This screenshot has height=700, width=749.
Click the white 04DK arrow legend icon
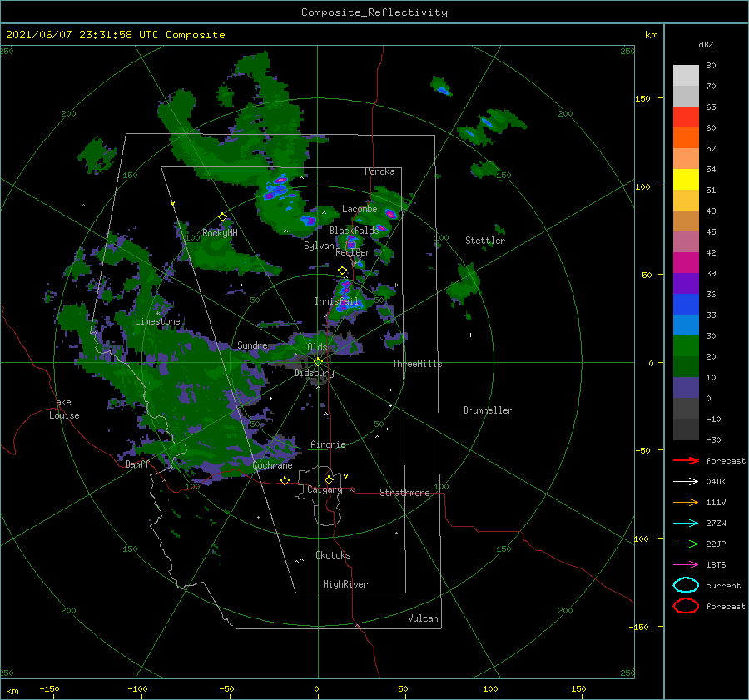[686, 481]
